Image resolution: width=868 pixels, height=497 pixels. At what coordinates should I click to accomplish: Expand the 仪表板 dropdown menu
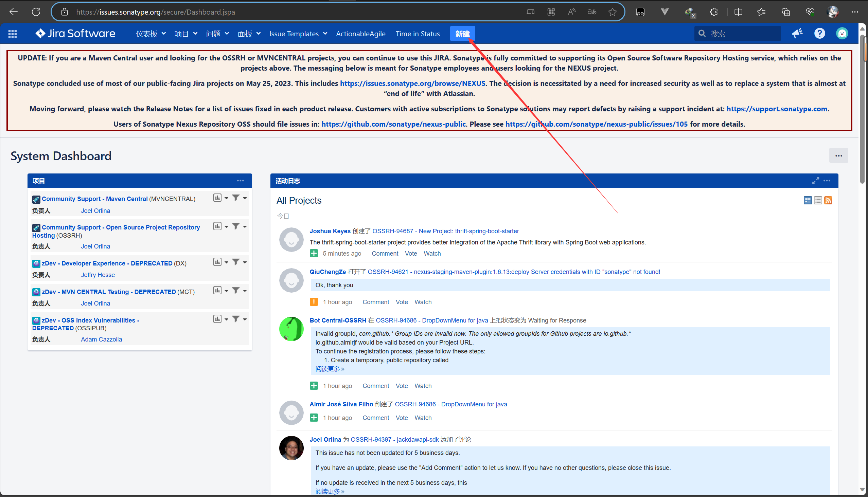tap(150, 34)
